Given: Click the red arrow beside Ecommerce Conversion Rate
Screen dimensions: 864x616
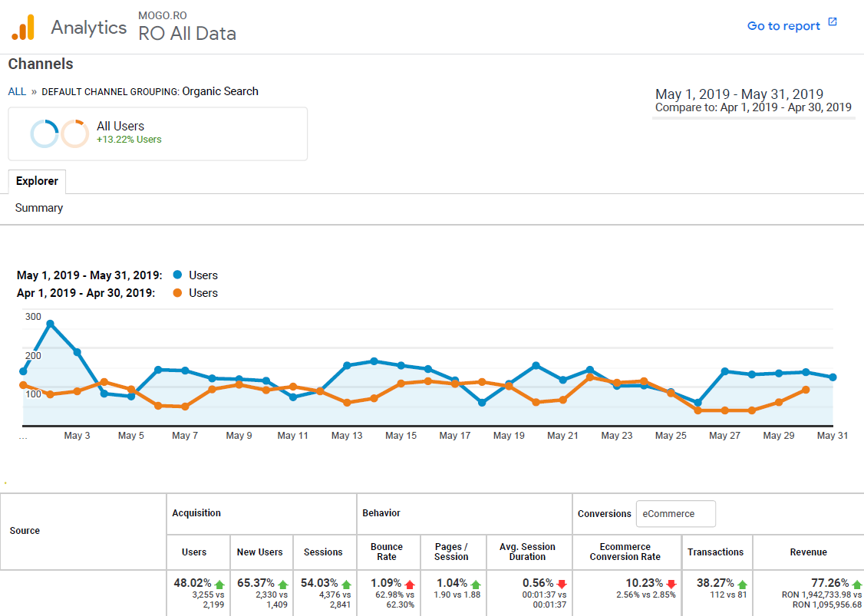Looking at the screenshot, I should (x=671, y=584).
